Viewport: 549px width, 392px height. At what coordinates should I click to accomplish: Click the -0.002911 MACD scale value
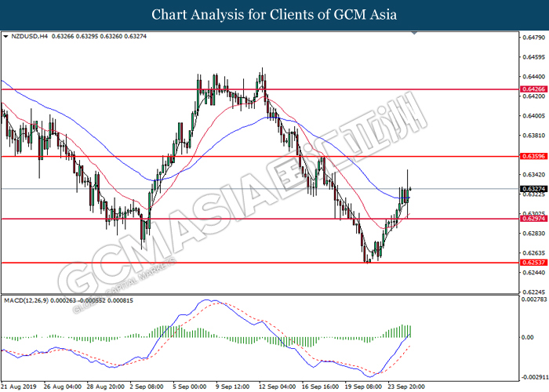(534, 377)
